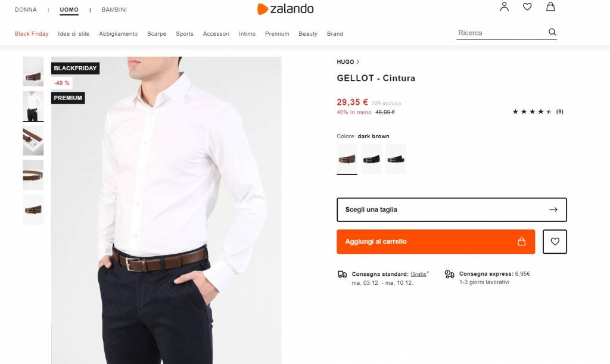Screen dimensions: 610x364
Task: Switch to the DONNA tab
Action: pos(26,10)
